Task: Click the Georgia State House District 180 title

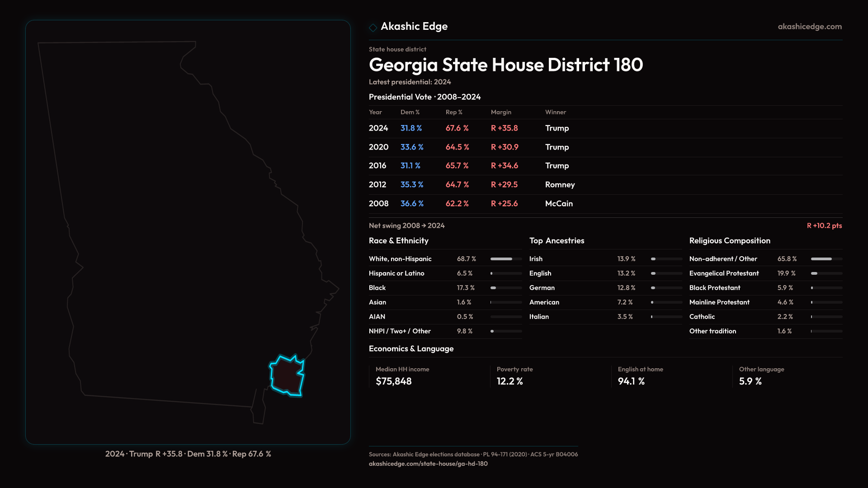Action: [x=505, y=65]
